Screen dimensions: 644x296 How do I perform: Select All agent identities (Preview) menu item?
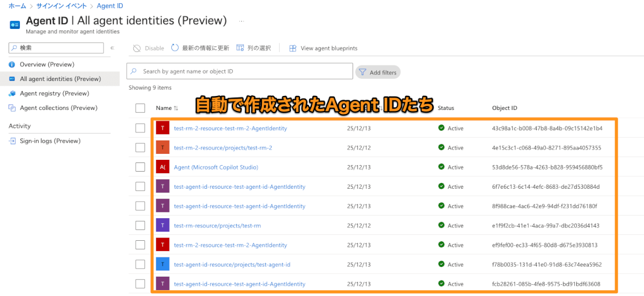coord(60,79)
